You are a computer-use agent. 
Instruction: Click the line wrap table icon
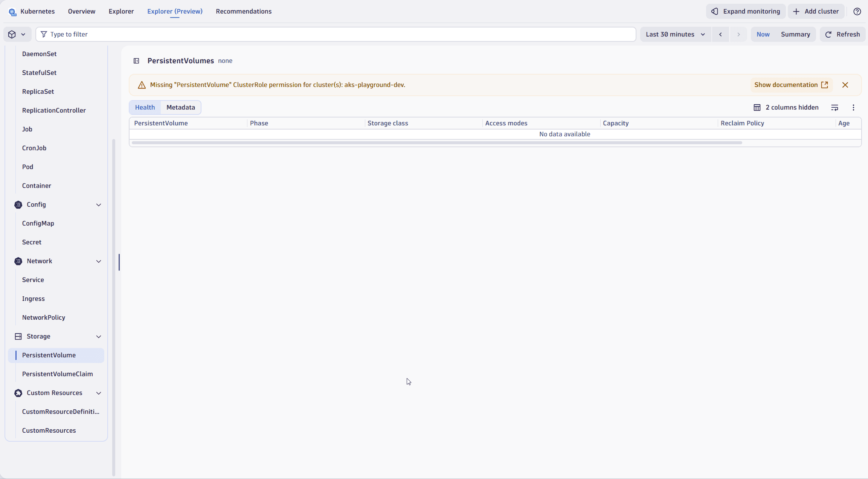tap(834, 107)
